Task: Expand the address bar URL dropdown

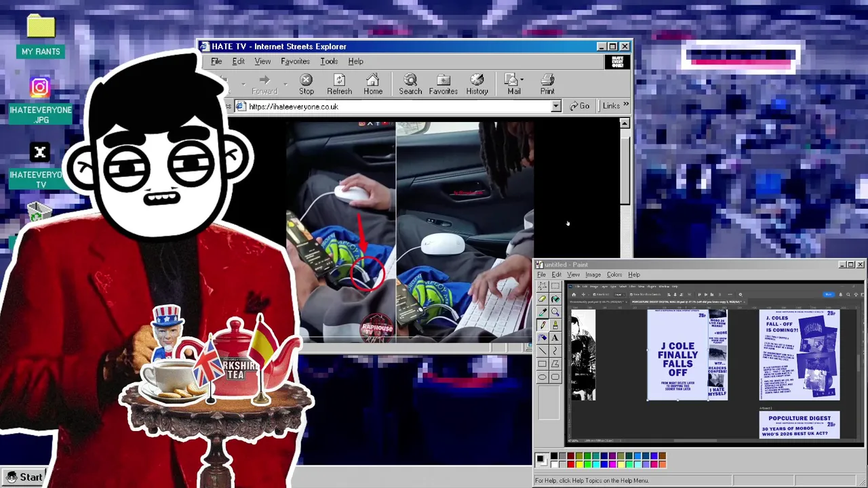Action: pyautogui.click(x=556, y=106)
